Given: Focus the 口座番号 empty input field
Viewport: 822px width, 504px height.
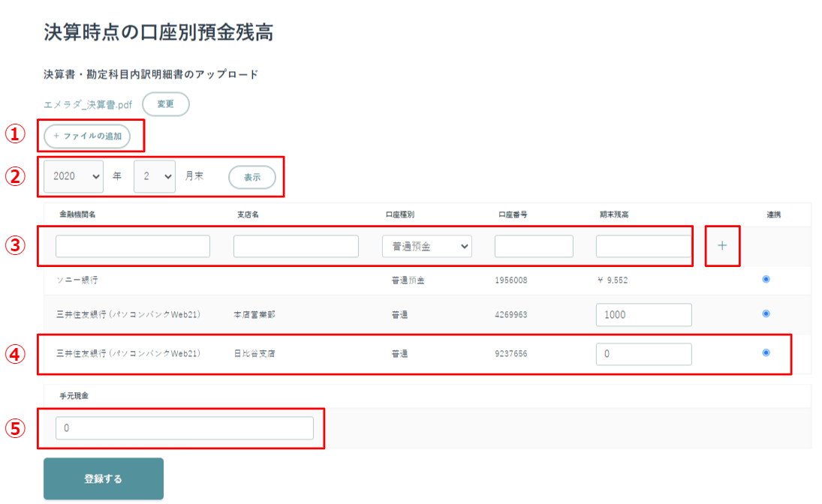Looking at the screenshot, I should click(534, 246).
